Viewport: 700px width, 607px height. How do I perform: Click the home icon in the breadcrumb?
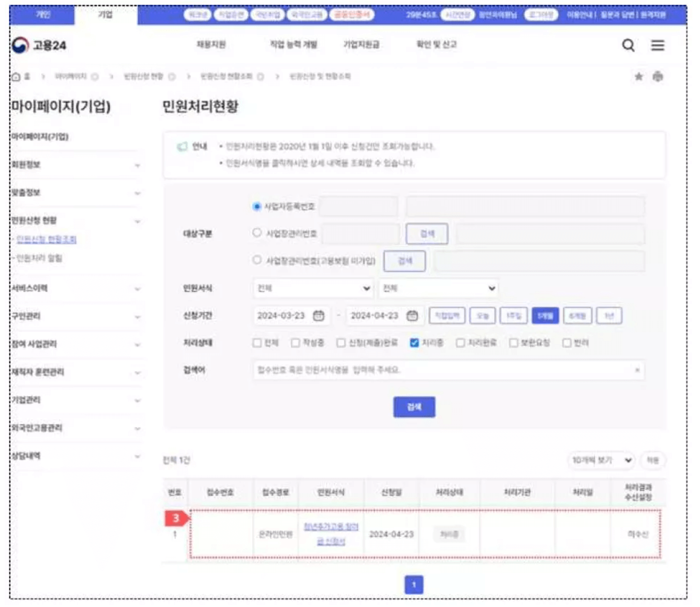pyautogui.click(x=16, y=76)
